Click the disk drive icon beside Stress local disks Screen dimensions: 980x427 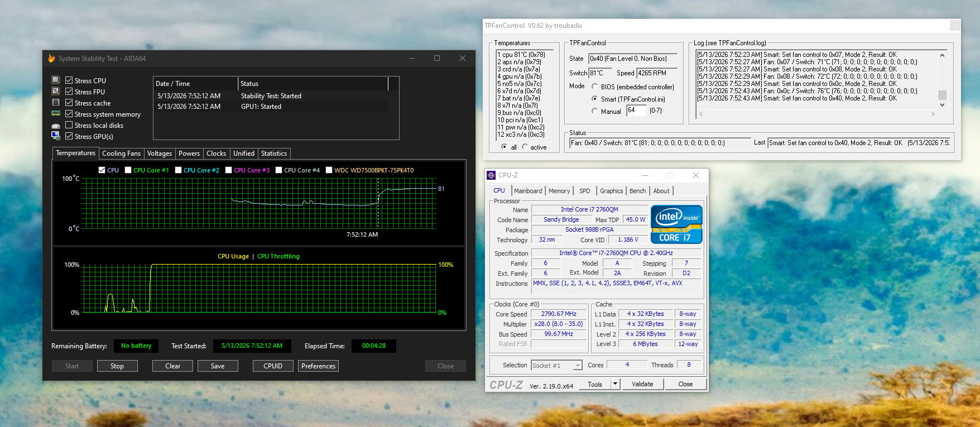56,126
